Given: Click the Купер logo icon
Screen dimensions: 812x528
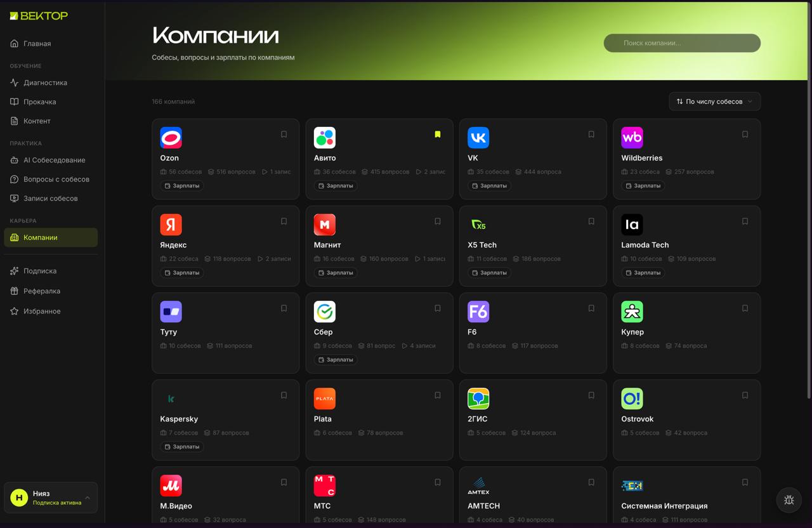Looking at the screenshot, I should pyautogui.click(x=632, y=312).
